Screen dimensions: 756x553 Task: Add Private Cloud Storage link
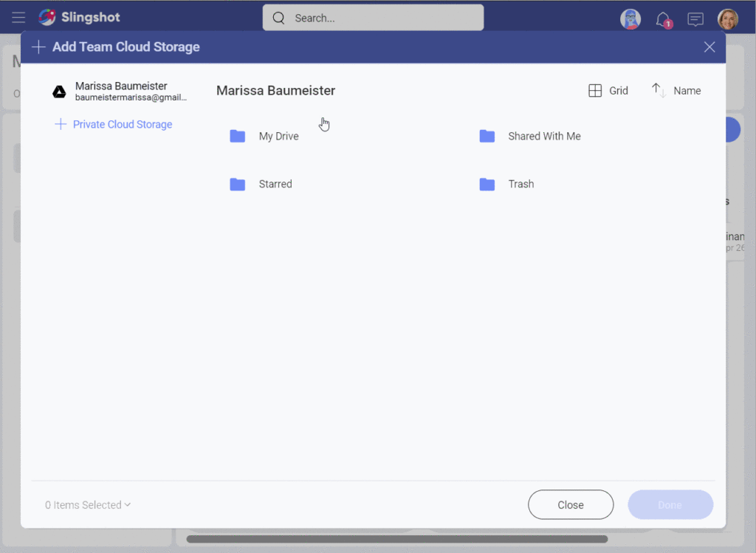113,124
